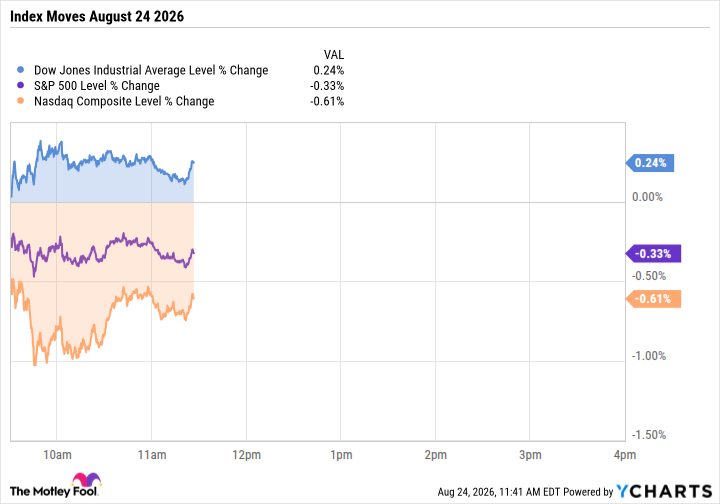Click the orange -0.61% value flag
This screenshot has height=504, width=720.
coord(653,299)
